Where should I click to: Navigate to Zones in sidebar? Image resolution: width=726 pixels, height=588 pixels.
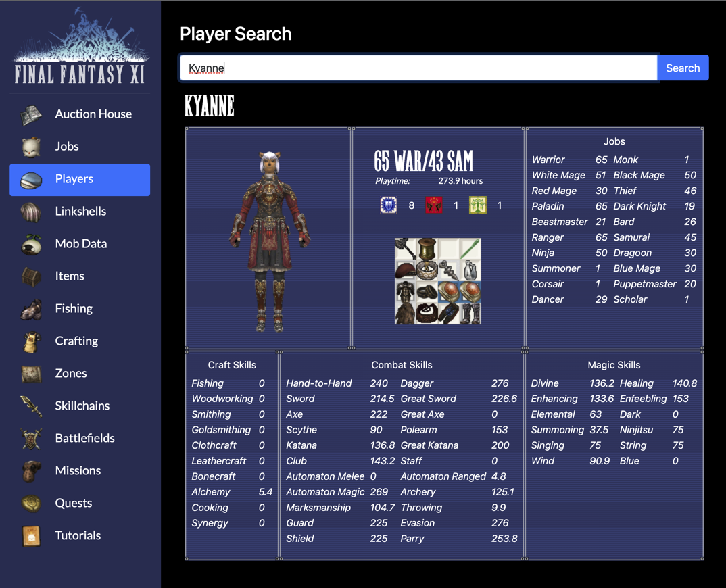(x=71, y=374)
